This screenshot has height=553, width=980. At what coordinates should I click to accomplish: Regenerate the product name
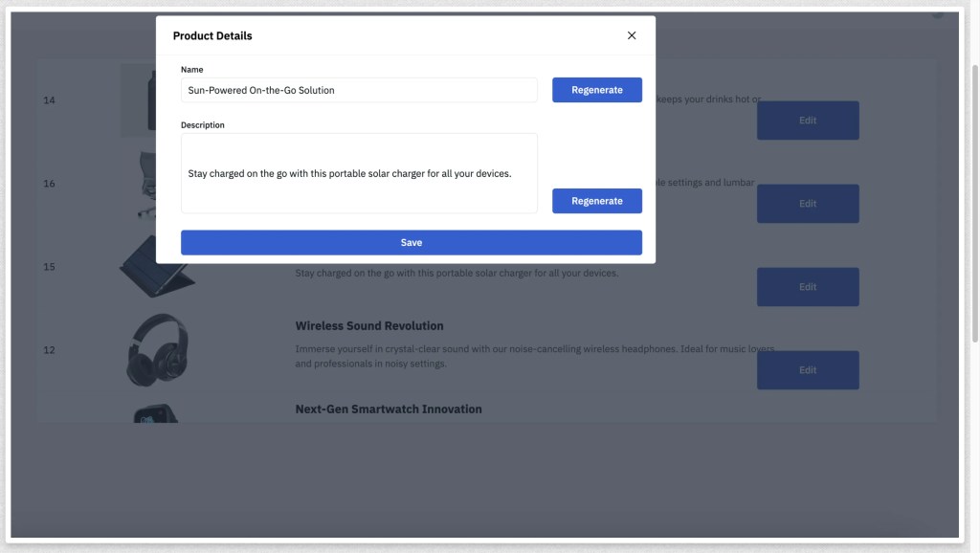click(x=597, y=90)
